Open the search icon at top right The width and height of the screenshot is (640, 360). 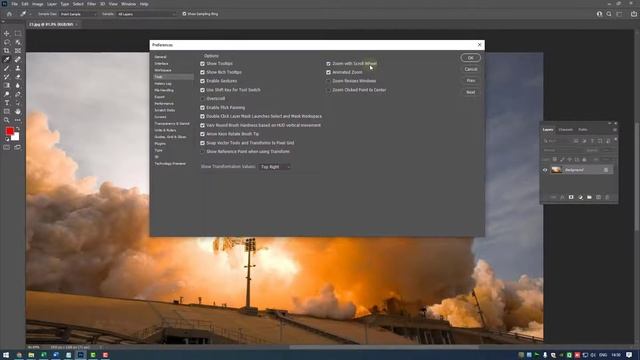tap(609, 14)
